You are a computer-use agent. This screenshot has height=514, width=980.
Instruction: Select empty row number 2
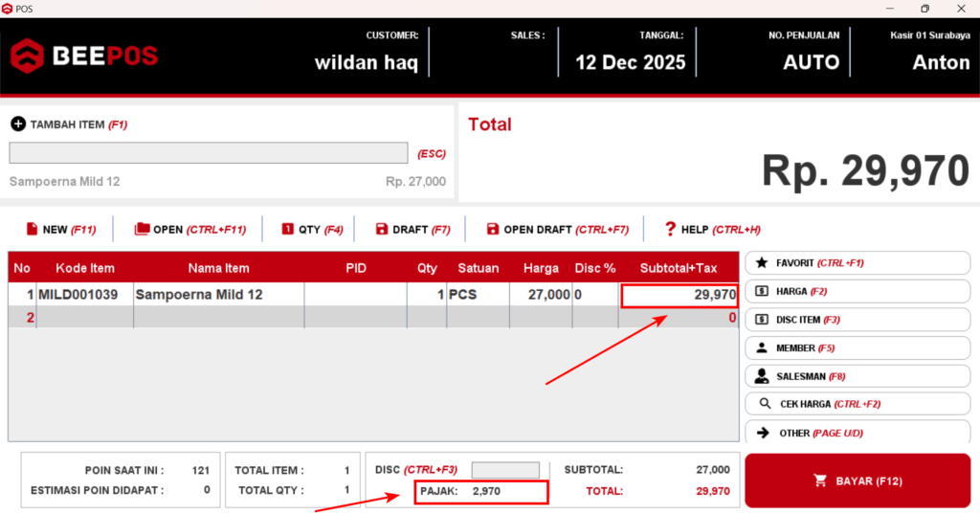tap(373, 317)
